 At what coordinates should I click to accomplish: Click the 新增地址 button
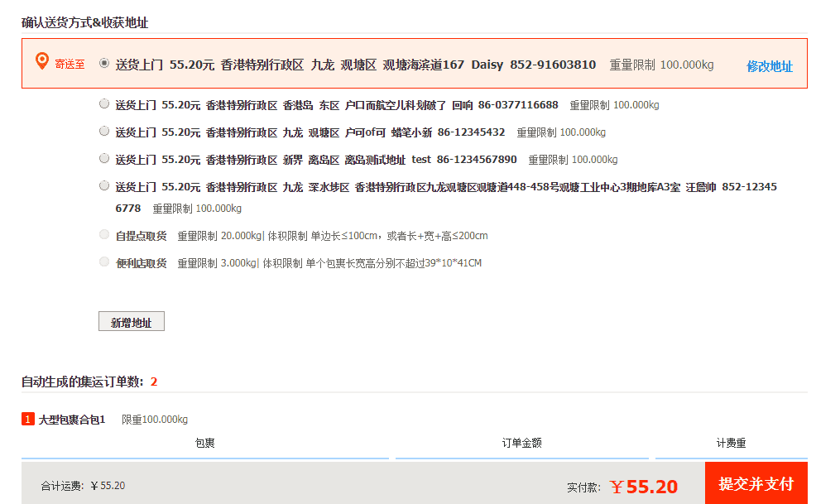point(130,321)
